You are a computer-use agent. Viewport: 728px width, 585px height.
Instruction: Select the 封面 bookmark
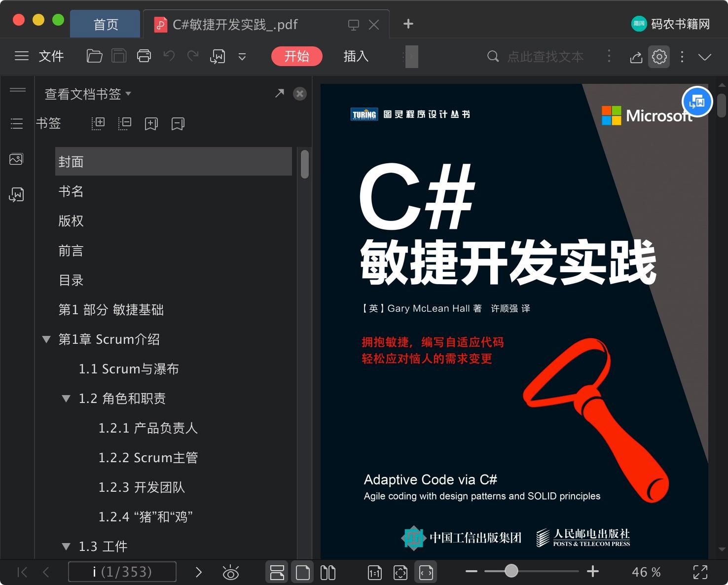(174, 161)
